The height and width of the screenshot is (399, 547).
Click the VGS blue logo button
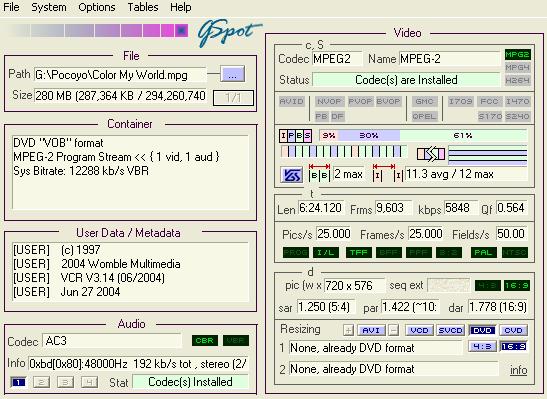[x=292, y=175]
